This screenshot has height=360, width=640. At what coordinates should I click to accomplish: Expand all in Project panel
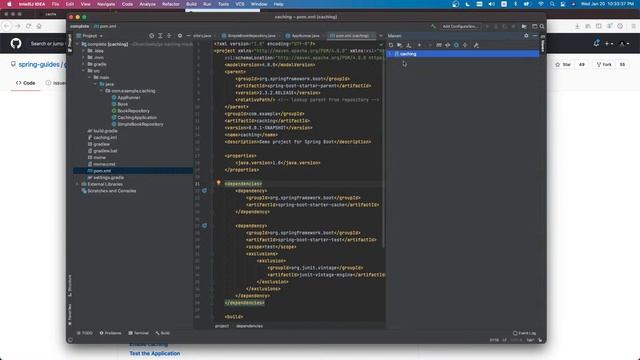(160, 36)
